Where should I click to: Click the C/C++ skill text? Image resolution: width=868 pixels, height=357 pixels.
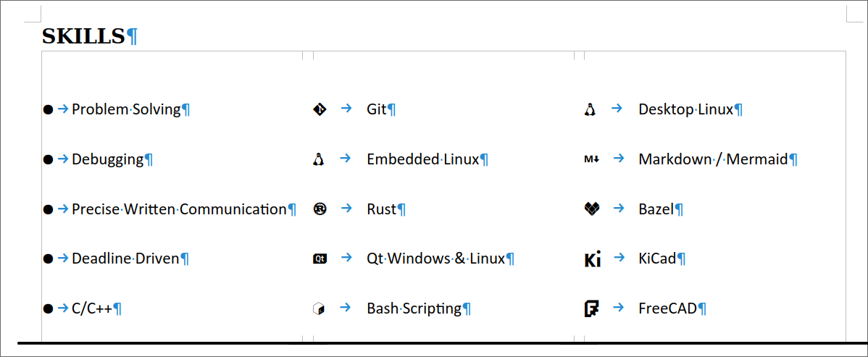coord(91,308)
